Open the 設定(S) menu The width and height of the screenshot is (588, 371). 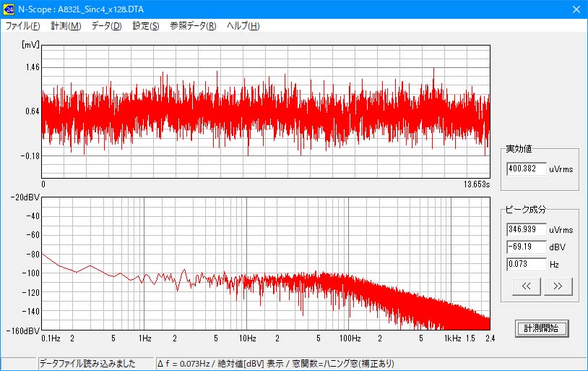point(145,26)
